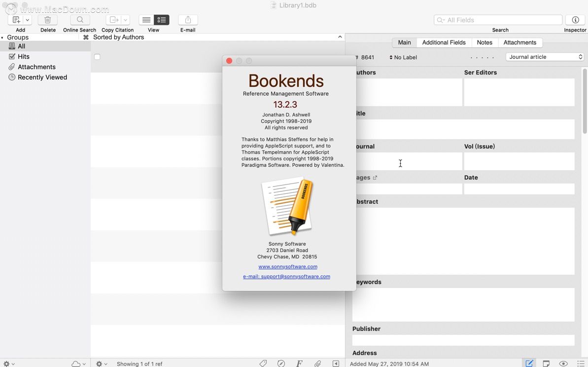The image size is (588, 367).
Task: Click the Add reference toolbar icon
Action: click(x=16, y=20)
